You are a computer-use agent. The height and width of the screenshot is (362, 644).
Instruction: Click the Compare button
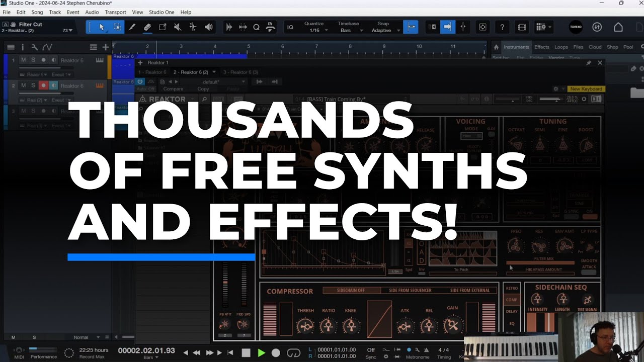tap(173, 89)
